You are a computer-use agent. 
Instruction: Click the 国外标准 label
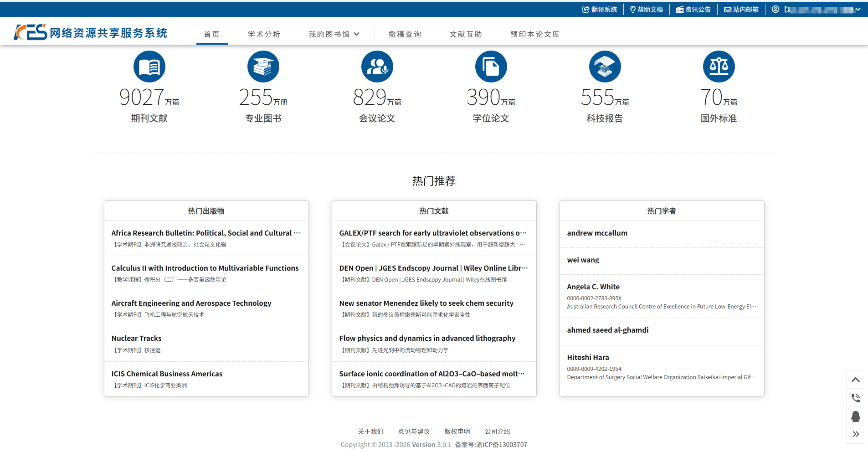(719, 118)
